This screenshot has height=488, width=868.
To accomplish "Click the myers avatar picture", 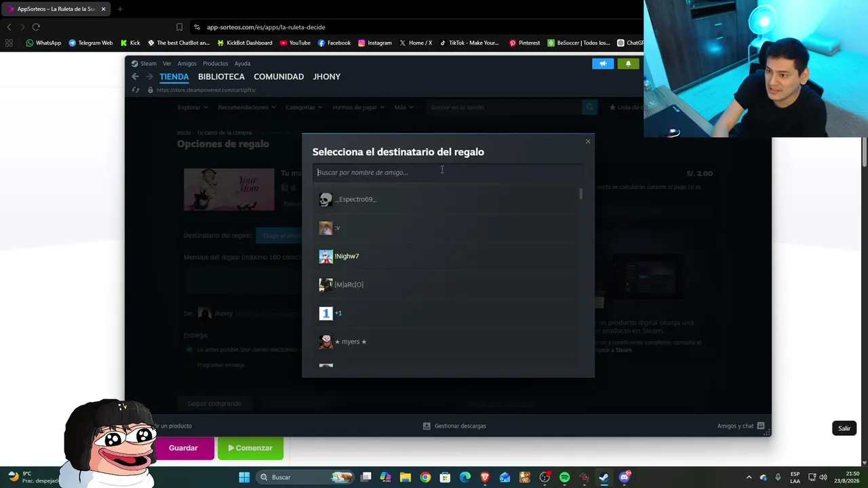I will 325,342.
